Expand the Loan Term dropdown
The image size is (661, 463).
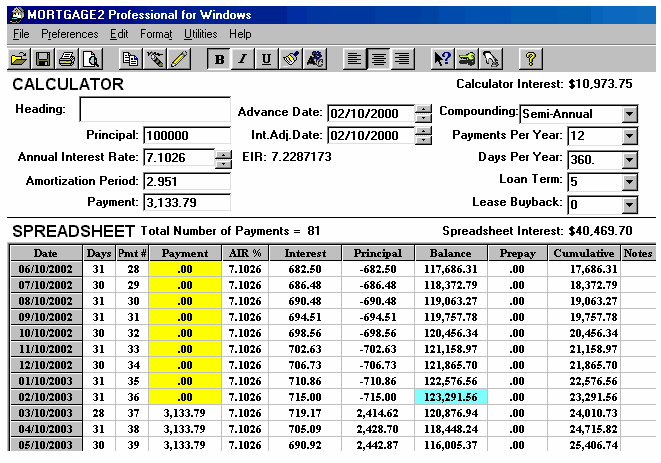(x=629, y=182)
